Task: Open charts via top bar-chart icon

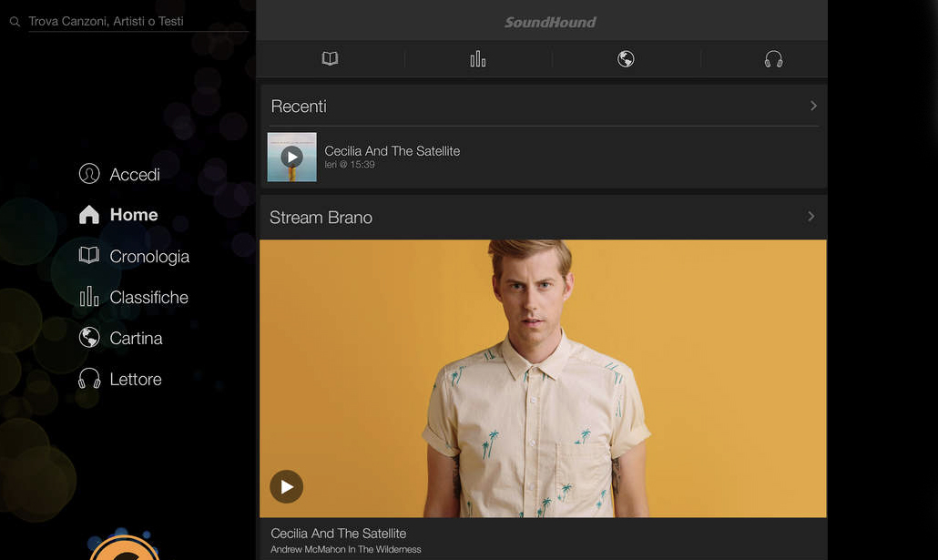Action: (x=478, y=59)
